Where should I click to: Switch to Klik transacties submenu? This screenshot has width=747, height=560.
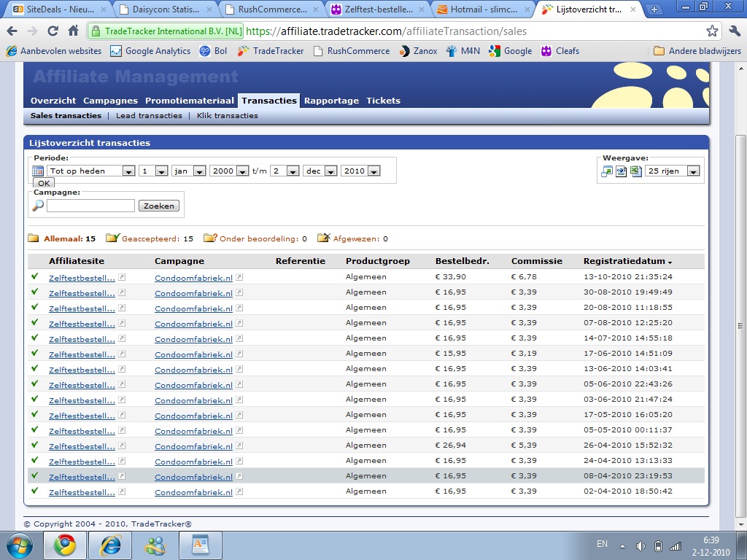coord(228,116)
